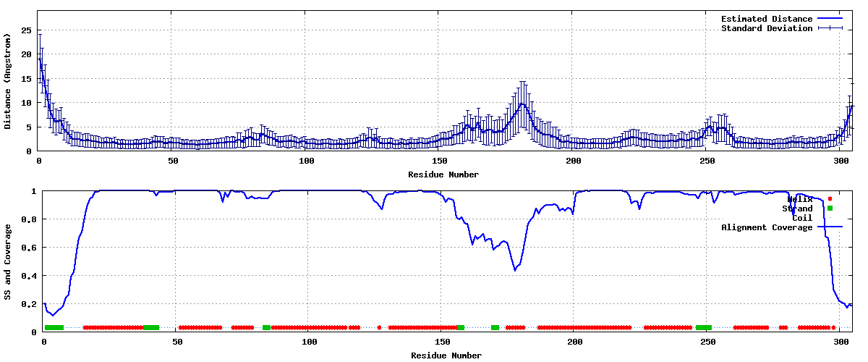868x362 pixels.
Task: Click y-axis tick '0.6' on coverage plot
Action: click(30, 248)
